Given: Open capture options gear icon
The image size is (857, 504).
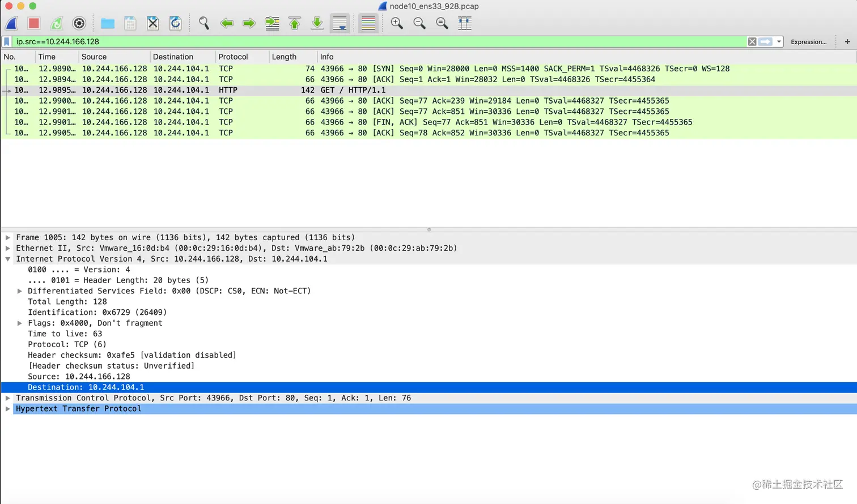Looking at the screenshot, I should tap(79, 23).
